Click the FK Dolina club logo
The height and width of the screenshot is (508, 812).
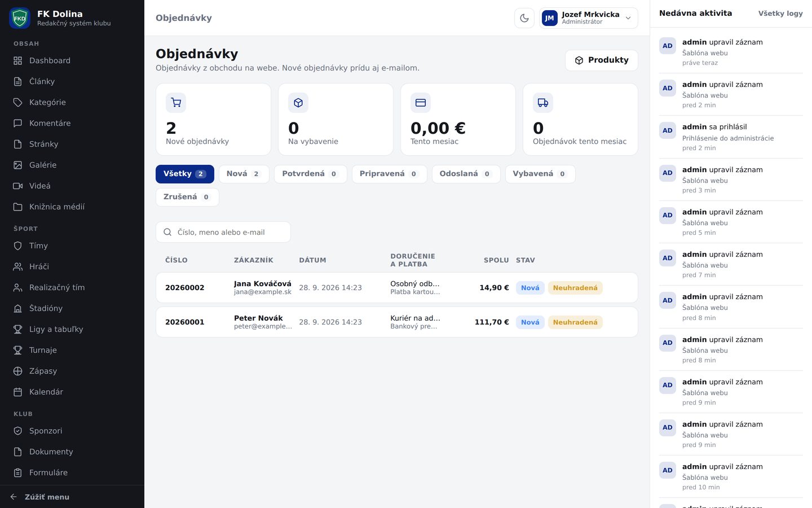pyautogui.click(x=20, y=18)
